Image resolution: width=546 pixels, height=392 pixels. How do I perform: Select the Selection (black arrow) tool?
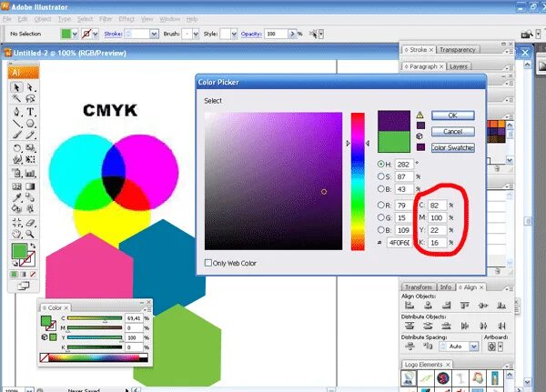coord(16,87)
